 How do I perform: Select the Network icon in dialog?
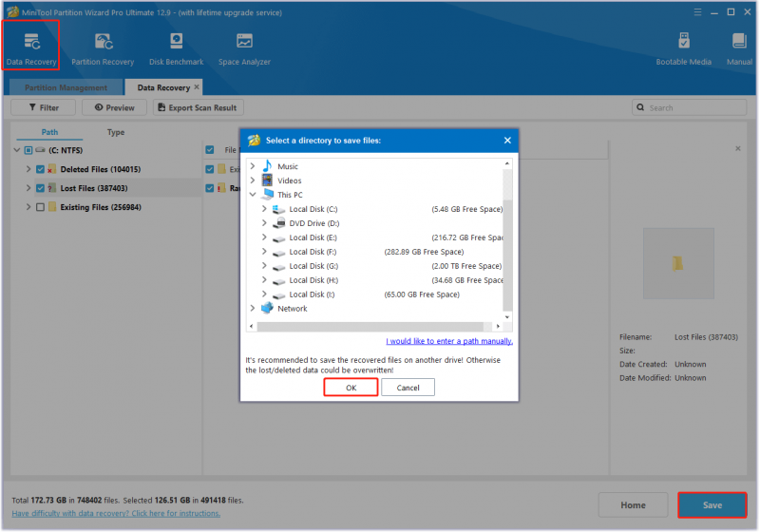(267, 308)
